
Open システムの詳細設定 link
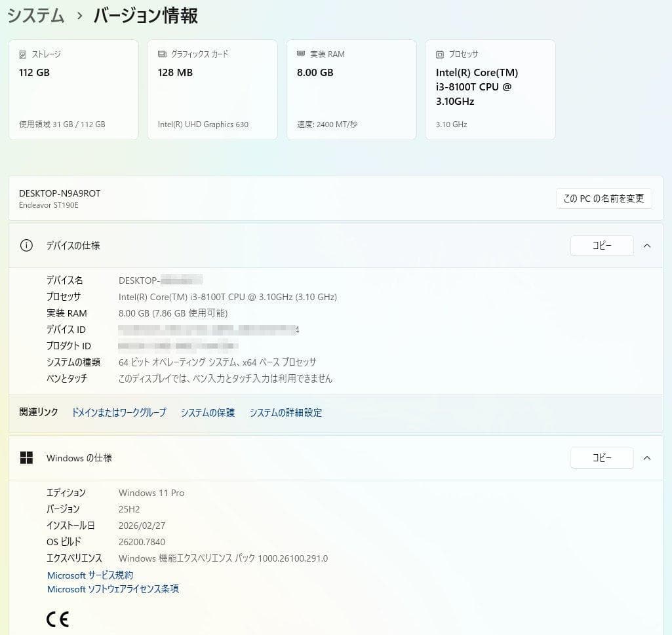(x=286, y=412)
